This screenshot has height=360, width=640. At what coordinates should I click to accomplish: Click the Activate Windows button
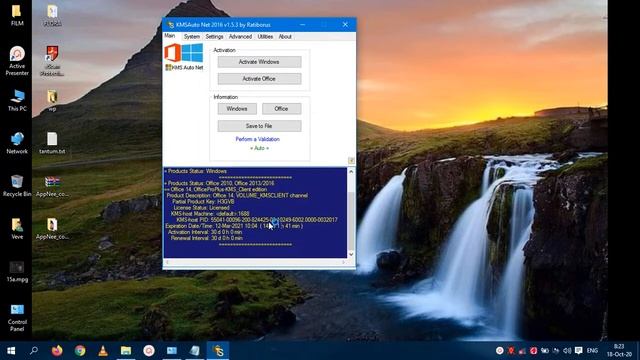coord(259,62)
